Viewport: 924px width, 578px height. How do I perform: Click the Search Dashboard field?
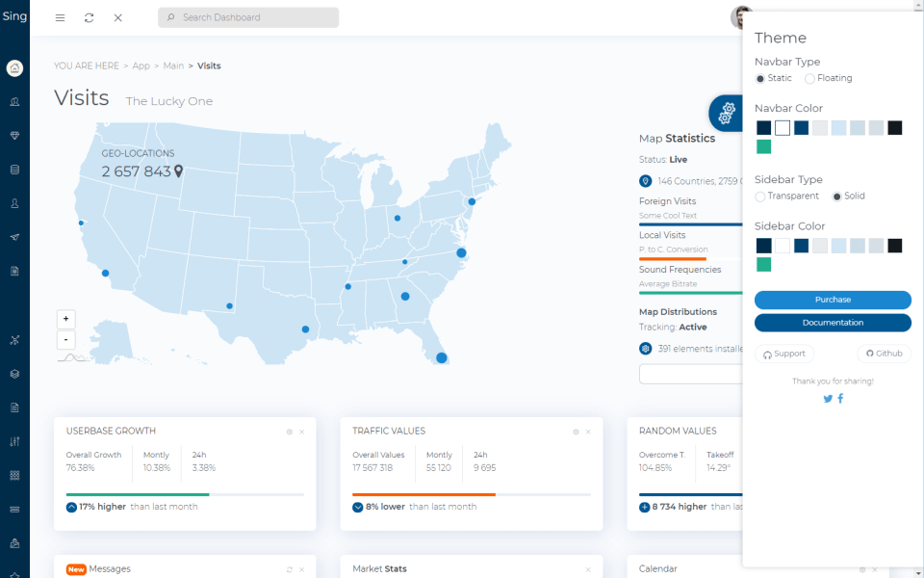click(248, 17)
